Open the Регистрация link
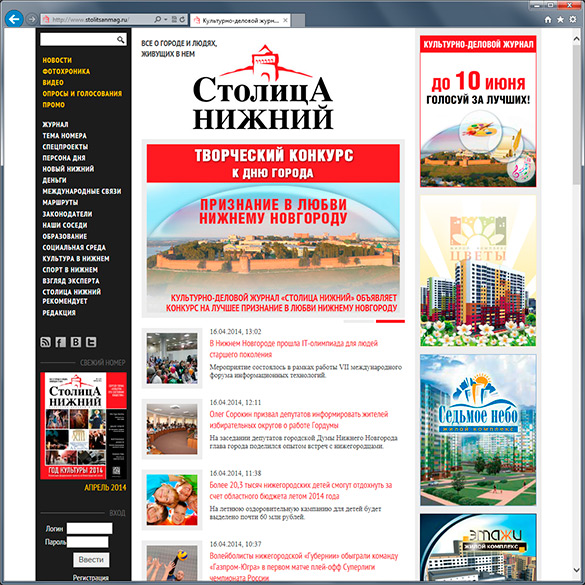 click(x=91, y=578)
